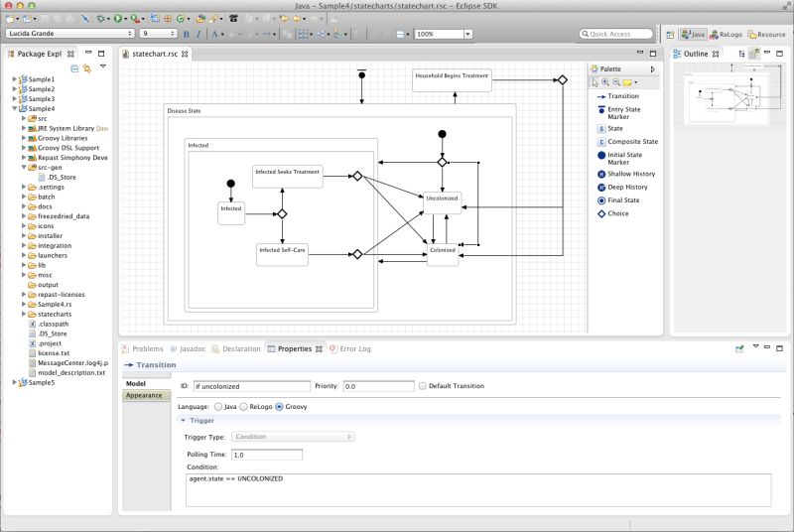Click the Italic formatting icon

tap(198, 34)
